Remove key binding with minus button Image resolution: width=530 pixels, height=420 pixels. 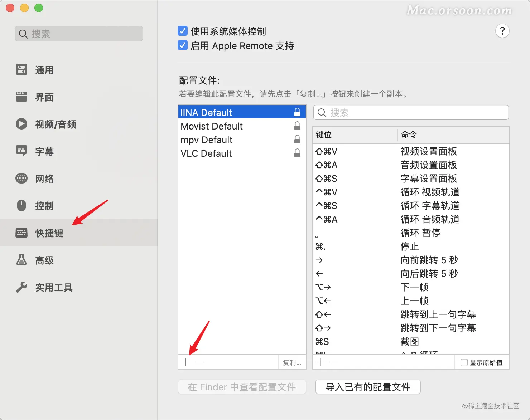(334, 362)
